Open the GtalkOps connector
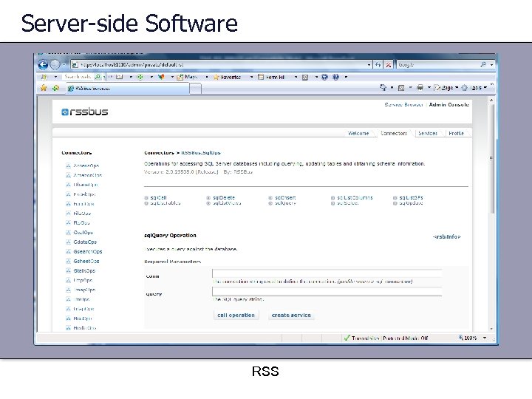The image size is (532, 399). point(84,270)
